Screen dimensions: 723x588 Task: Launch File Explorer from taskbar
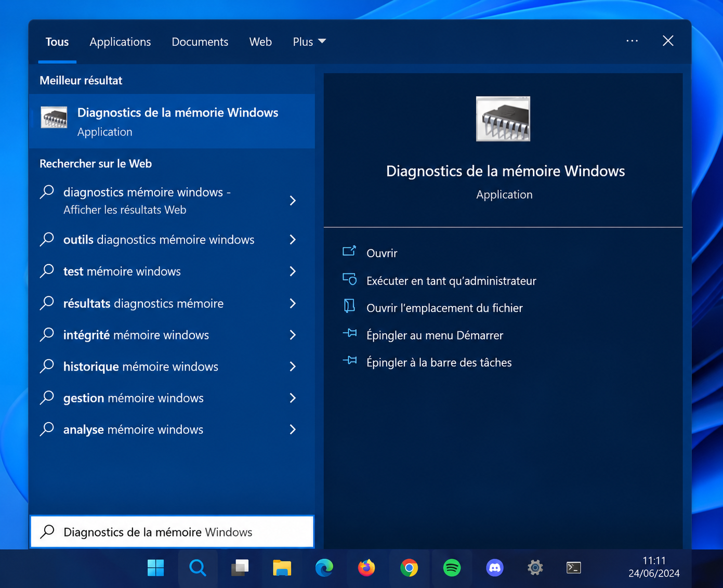tap(282, 568)
